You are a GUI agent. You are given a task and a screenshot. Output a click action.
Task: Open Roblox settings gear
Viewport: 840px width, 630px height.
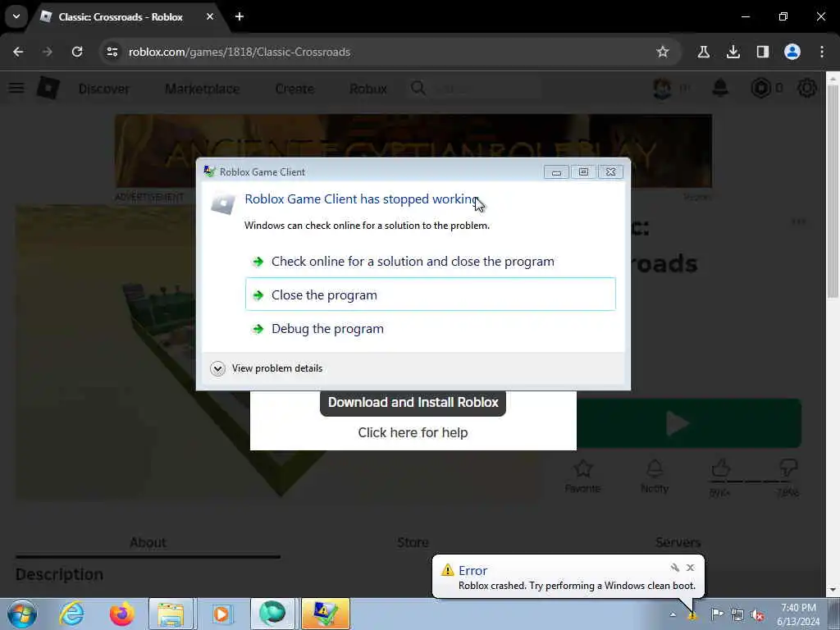[x=807, y=88]
